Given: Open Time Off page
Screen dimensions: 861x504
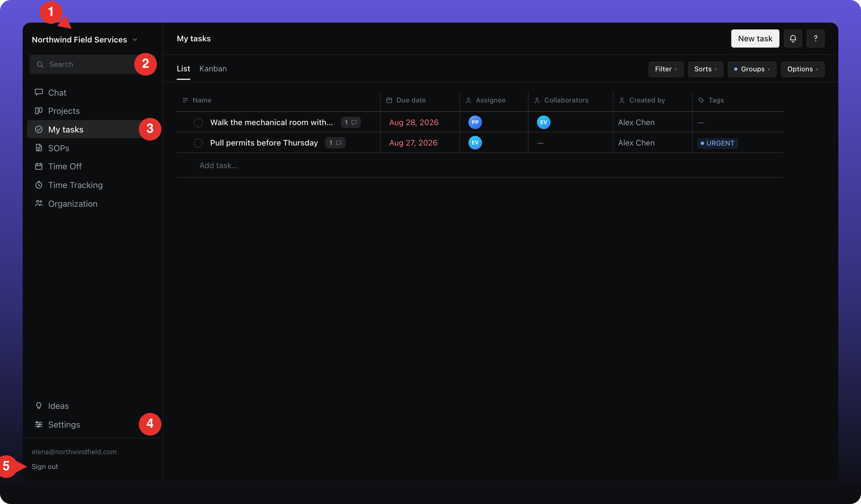Looking at the screenshot, I should point(93,166).
